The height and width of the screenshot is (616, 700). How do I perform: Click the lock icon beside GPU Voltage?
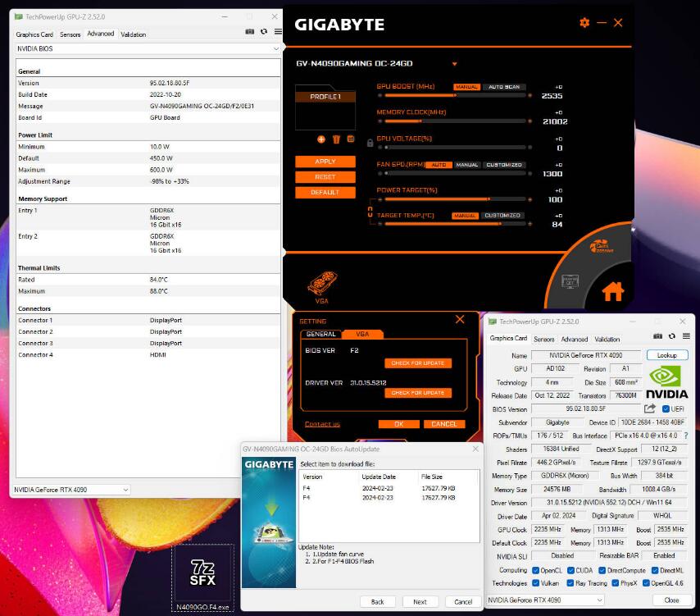click(x=370, y=144)
